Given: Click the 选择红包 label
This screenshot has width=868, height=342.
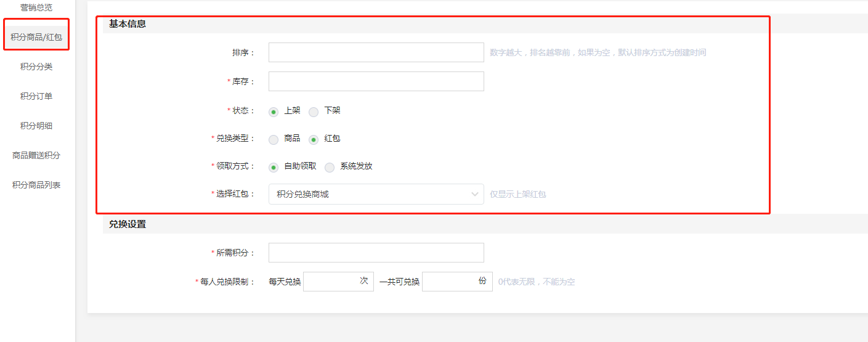Looking at the screenshot, I should tap(233, 194).
